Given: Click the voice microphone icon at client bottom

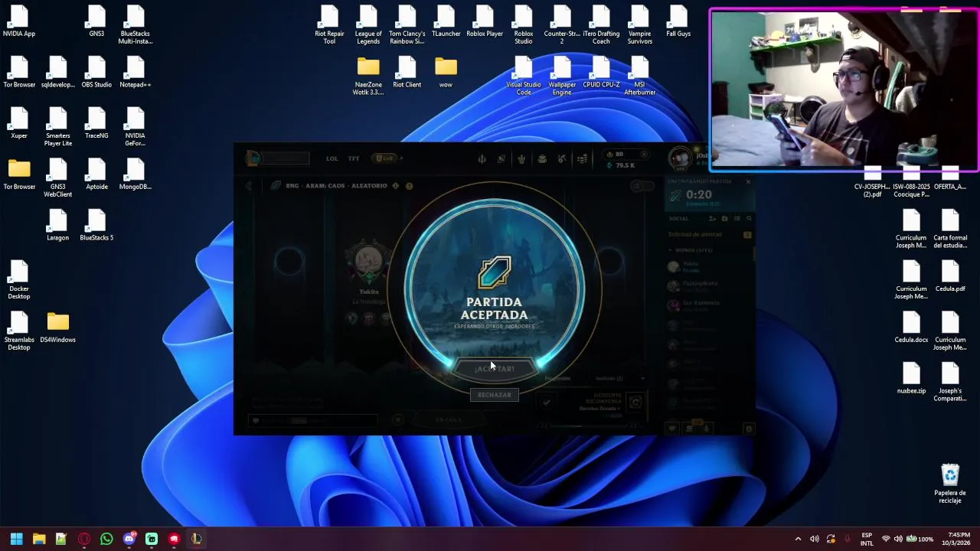Looking at the screenshot, I should [x=706, y=429].
